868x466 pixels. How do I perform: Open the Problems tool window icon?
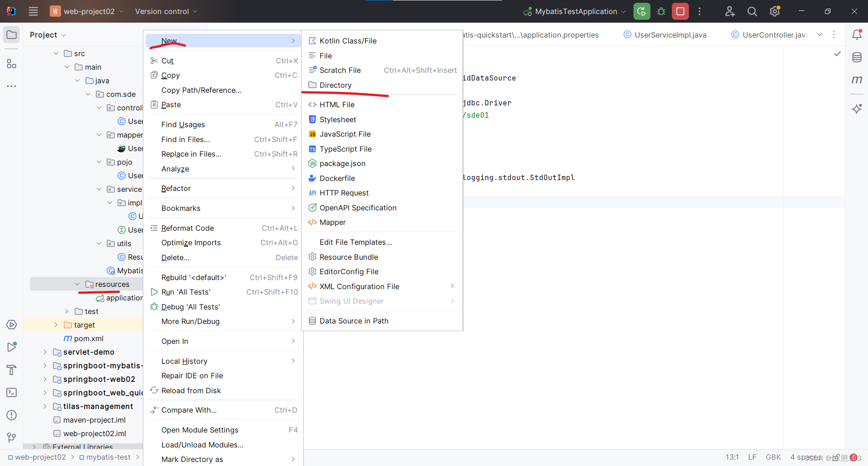coord(11,415)
